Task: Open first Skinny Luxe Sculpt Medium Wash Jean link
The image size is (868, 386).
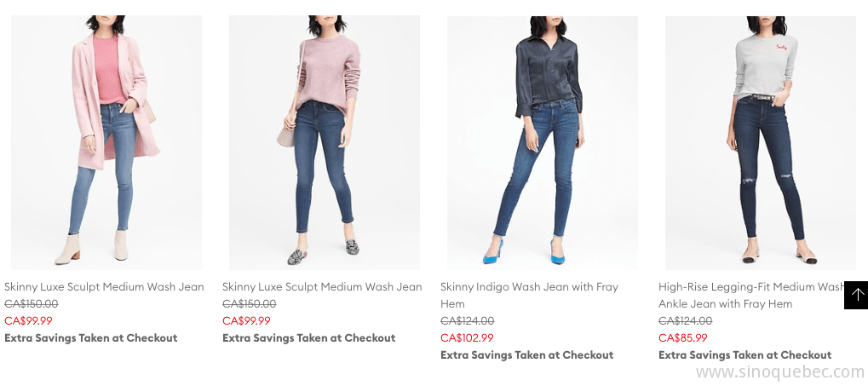Action: pyautogui.click(x=104, y=287)
